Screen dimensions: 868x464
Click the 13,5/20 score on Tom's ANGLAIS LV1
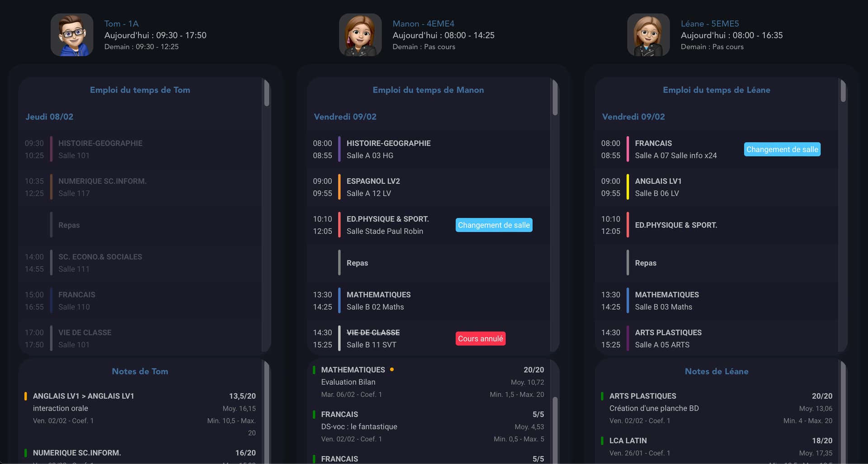pyautogui.click(x=242, y=396)
